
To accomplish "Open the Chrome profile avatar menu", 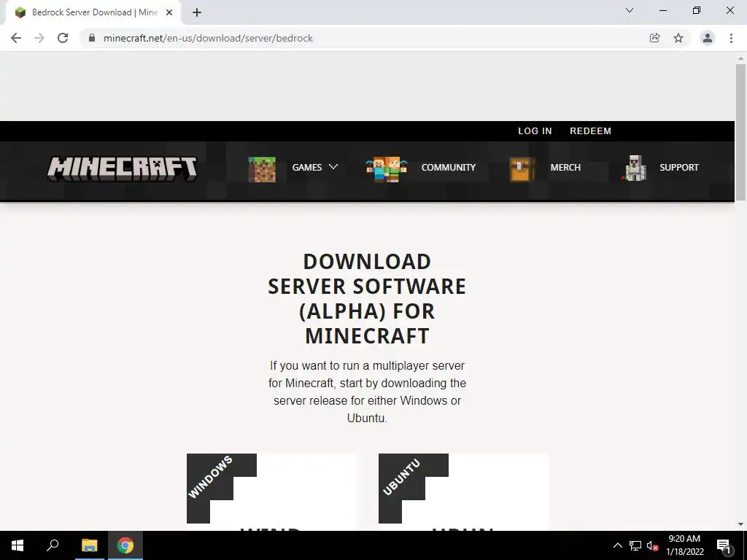I will coord(708,38).
